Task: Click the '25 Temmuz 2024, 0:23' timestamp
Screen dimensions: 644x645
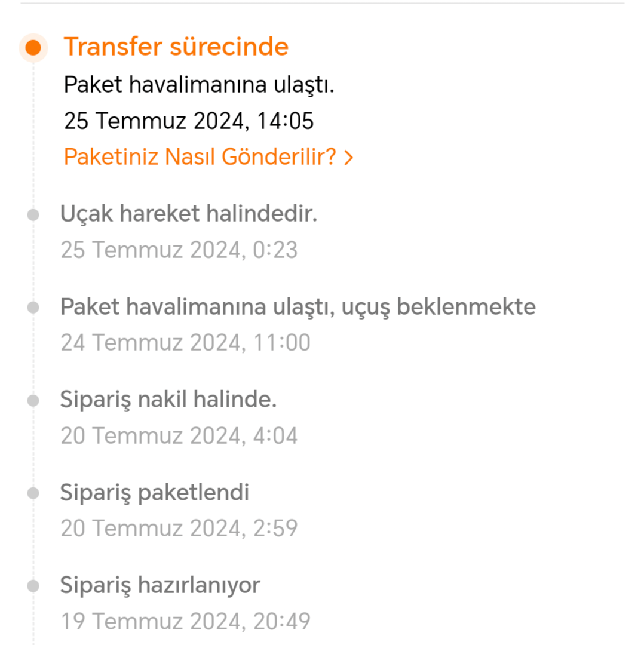Action: coord(179,250)
